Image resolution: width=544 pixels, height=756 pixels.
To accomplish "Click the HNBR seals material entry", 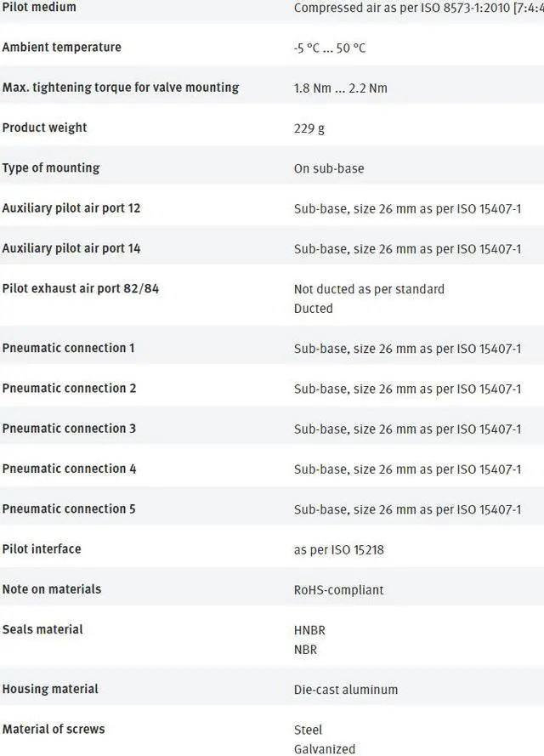I will pyautogui.click(x=309, y=631).
